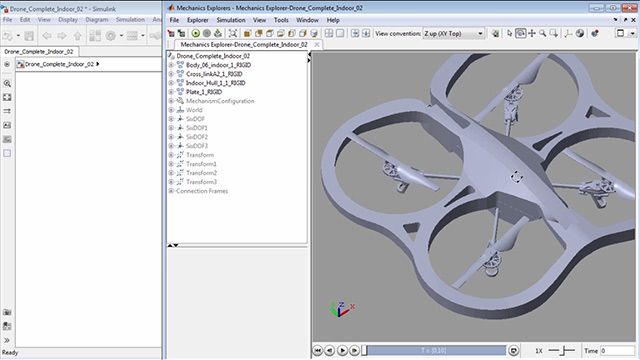The image size is (640, 360).
Task: Click the camera manager icon near View convention
Action: (x=495, y=33)
